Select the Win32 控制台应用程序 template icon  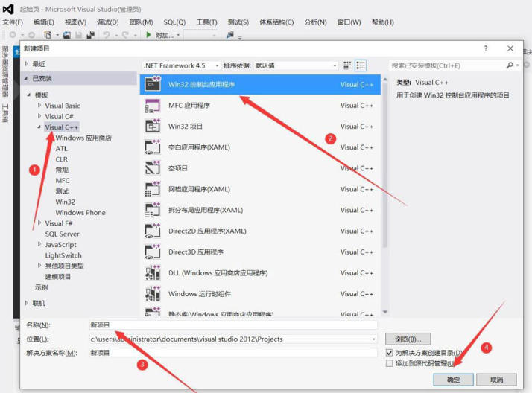pos(152,85)
